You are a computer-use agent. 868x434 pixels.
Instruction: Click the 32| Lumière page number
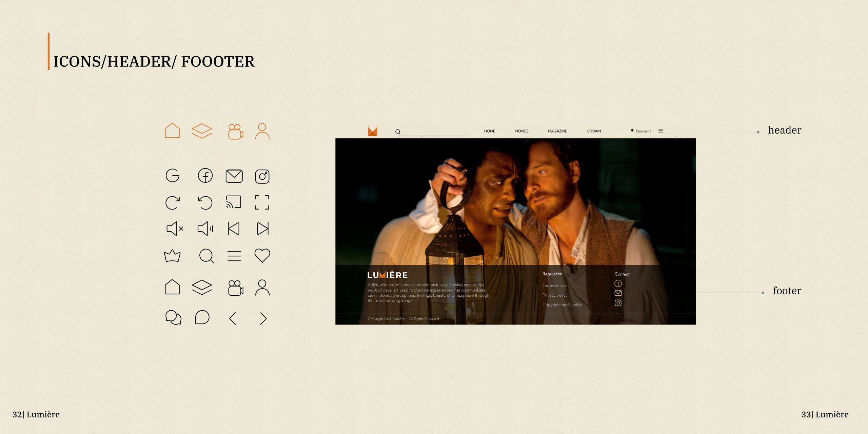click(x=36, y=415)
